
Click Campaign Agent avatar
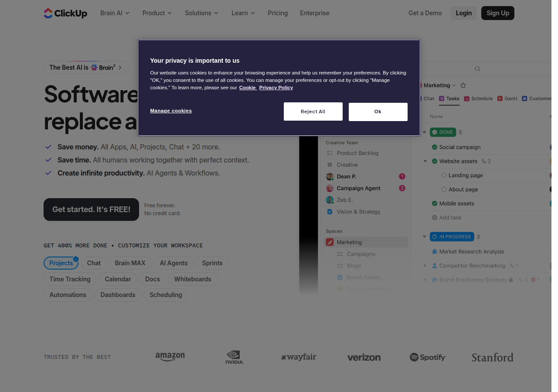[x=330, y=188]
